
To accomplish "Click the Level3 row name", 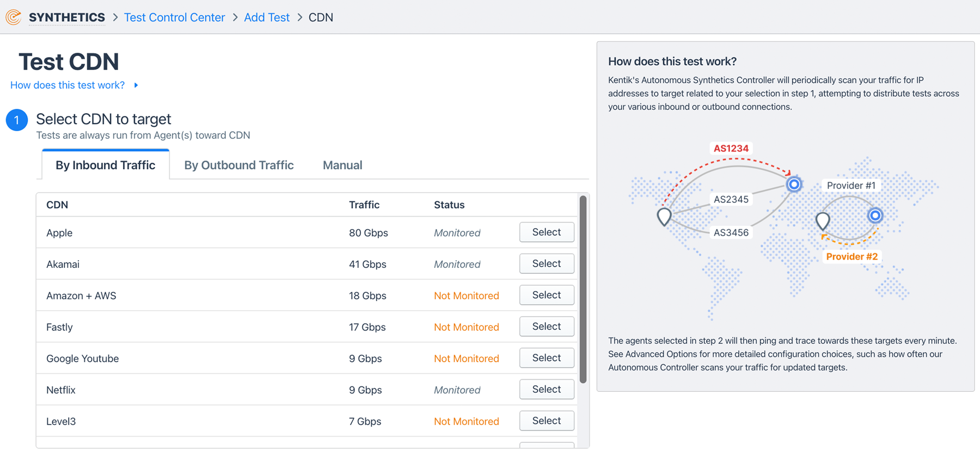I will tap(61, 422).
